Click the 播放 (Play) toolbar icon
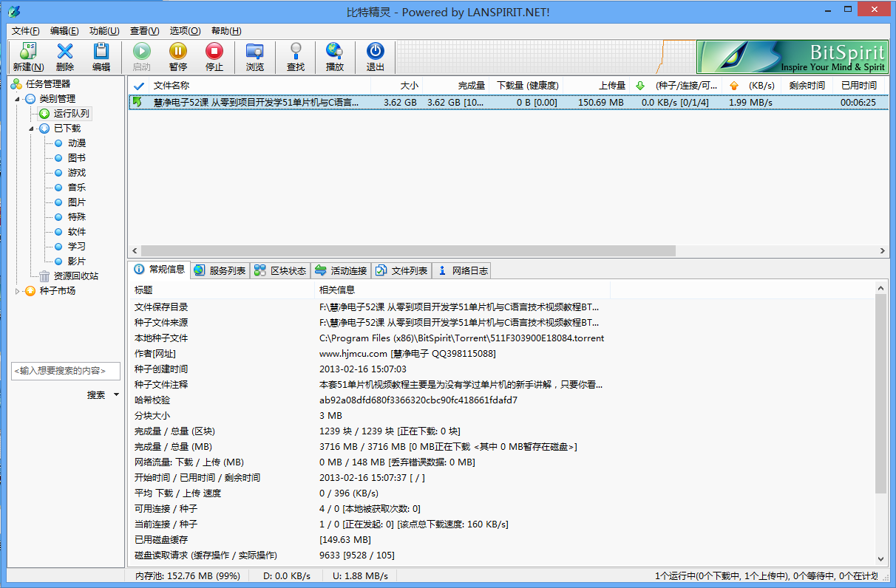Screen dimensions: 896x588 (x=335, y=52)
